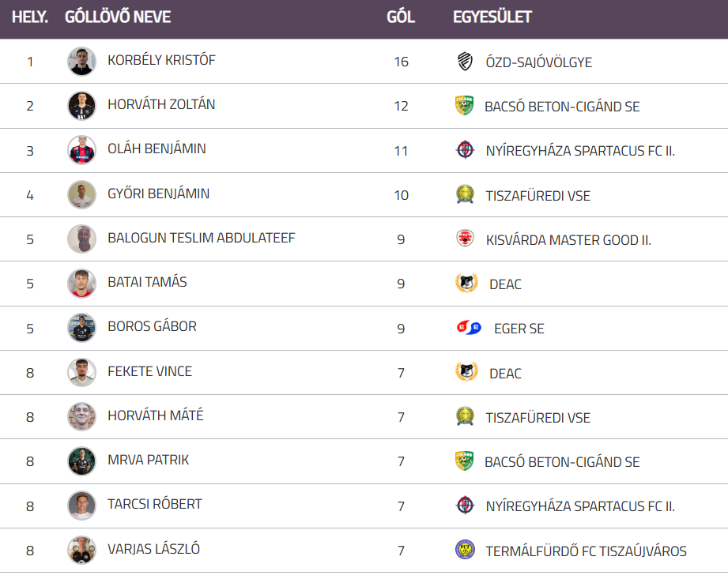Image resolution: width=728 pixels, height=579 pixels.
Task: Click the Kisvárda Master Good II. crest
Action: click(465, 239)
